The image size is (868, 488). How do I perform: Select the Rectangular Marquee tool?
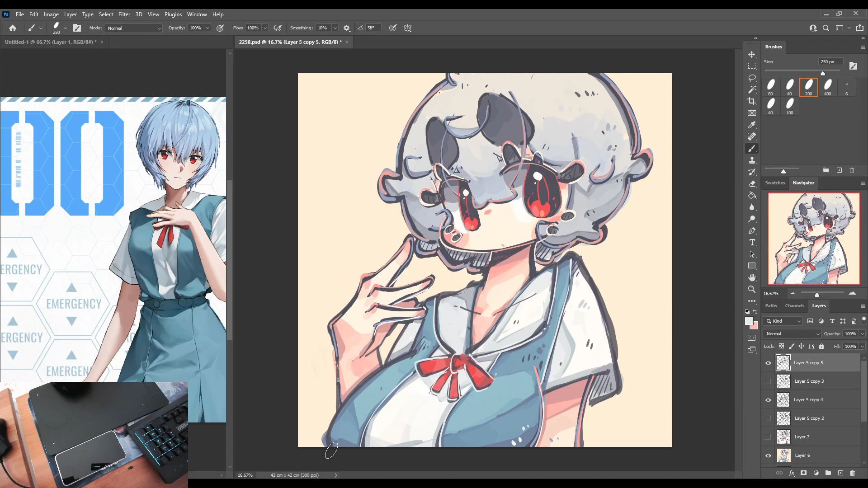[x=752, y=66]
